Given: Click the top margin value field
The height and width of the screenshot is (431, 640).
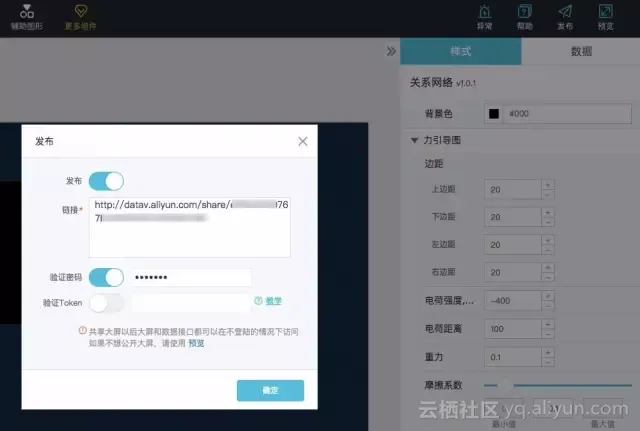Looking at the screenshot, I should (x=513, y=189).
